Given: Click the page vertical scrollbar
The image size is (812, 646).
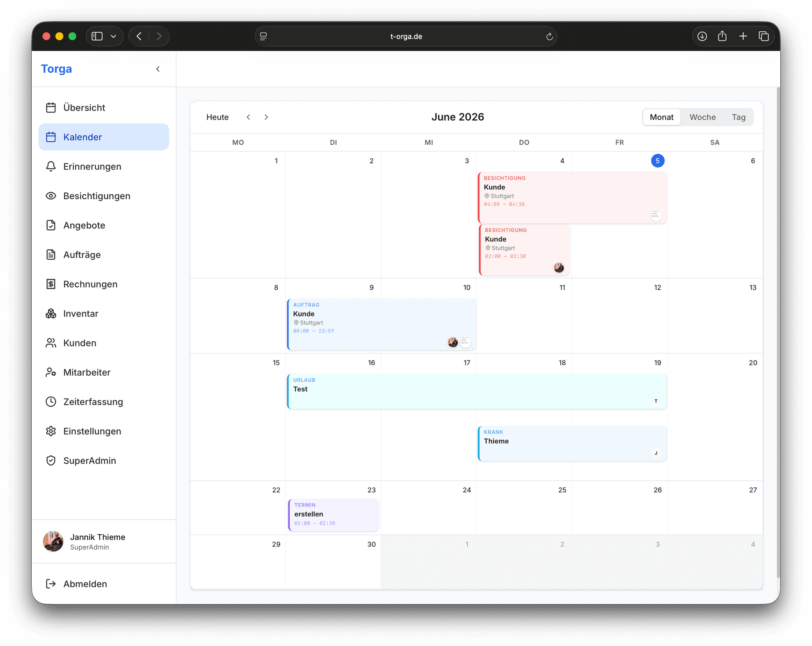Looking at the screenshot, I should click(778, 333).
